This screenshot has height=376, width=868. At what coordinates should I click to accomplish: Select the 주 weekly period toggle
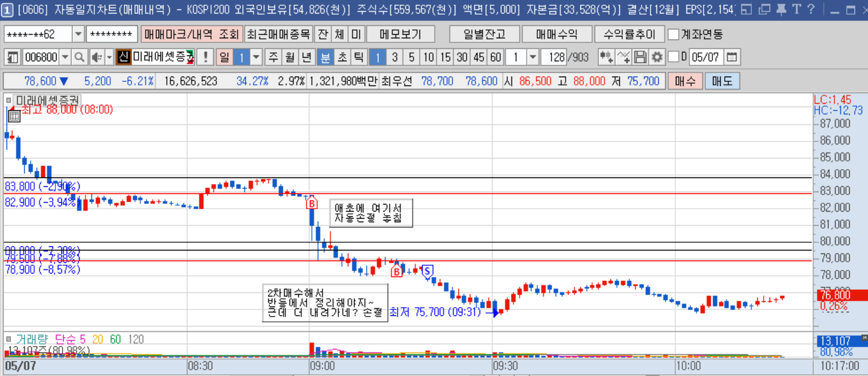pyautogui.click(x=273, y=57)
